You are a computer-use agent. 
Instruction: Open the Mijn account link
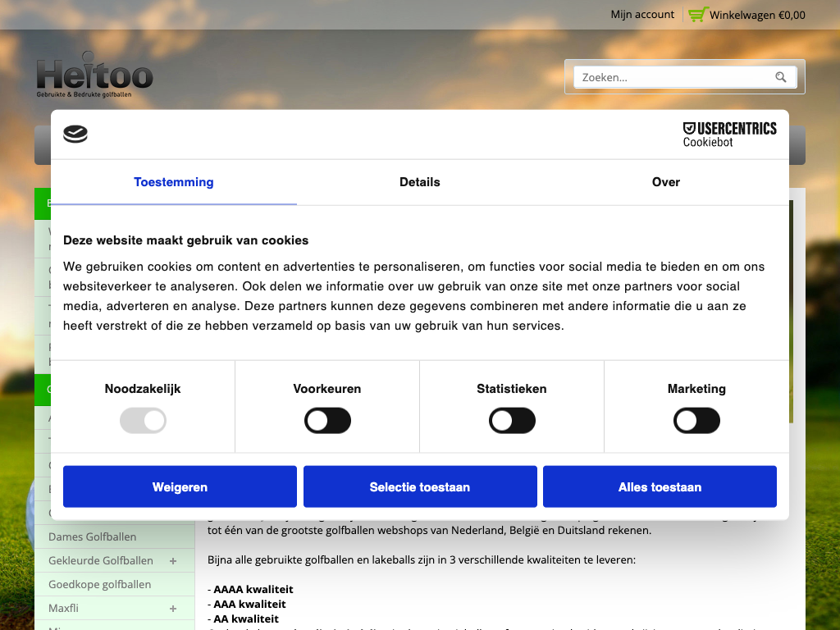coord(642,15)
